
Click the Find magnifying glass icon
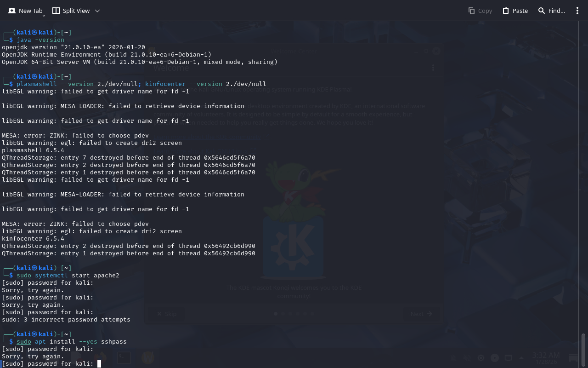(x=542, y=11)
